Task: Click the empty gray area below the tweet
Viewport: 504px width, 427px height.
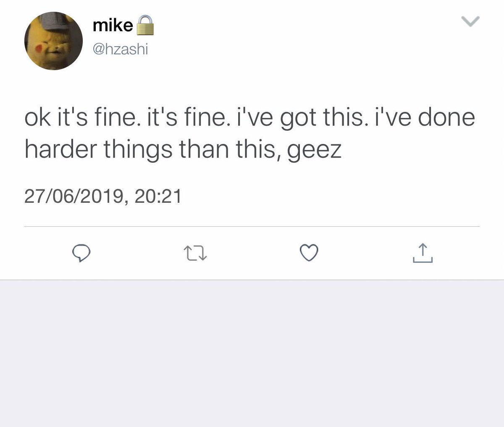Action: click(252, 354)
